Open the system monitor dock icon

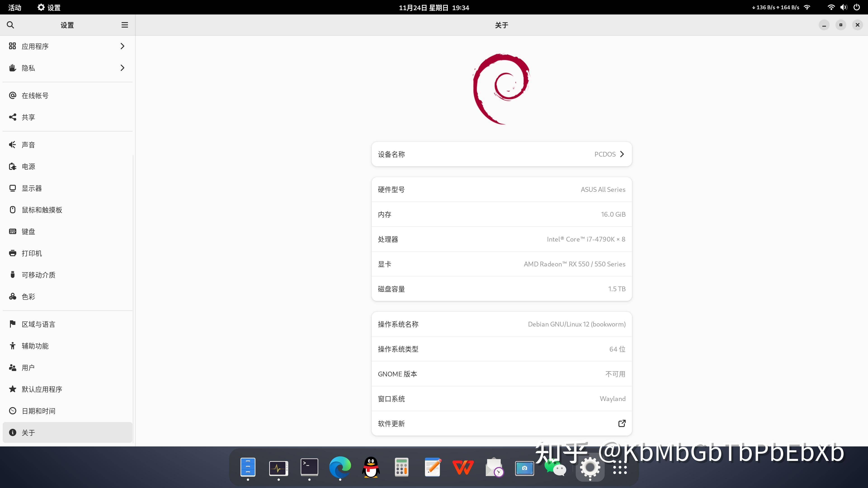pyautogui.click(x=278, y=468)
